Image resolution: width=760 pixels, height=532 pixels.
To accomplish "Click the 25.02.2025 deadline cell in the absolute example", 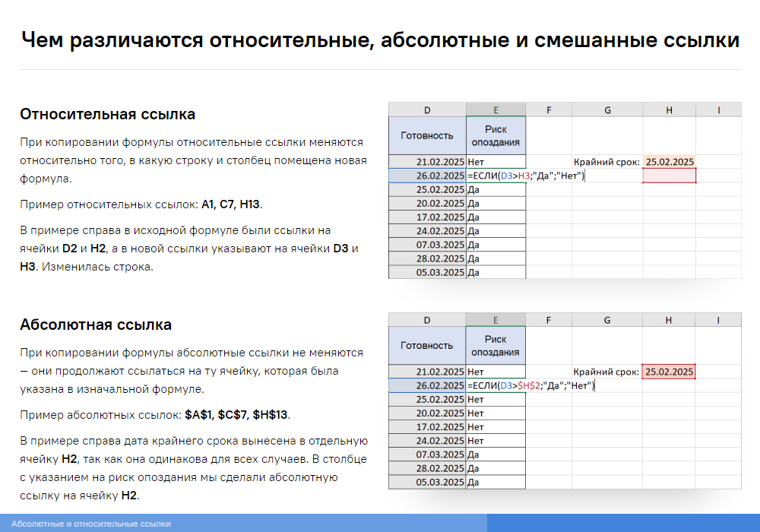I will [669, 372].
